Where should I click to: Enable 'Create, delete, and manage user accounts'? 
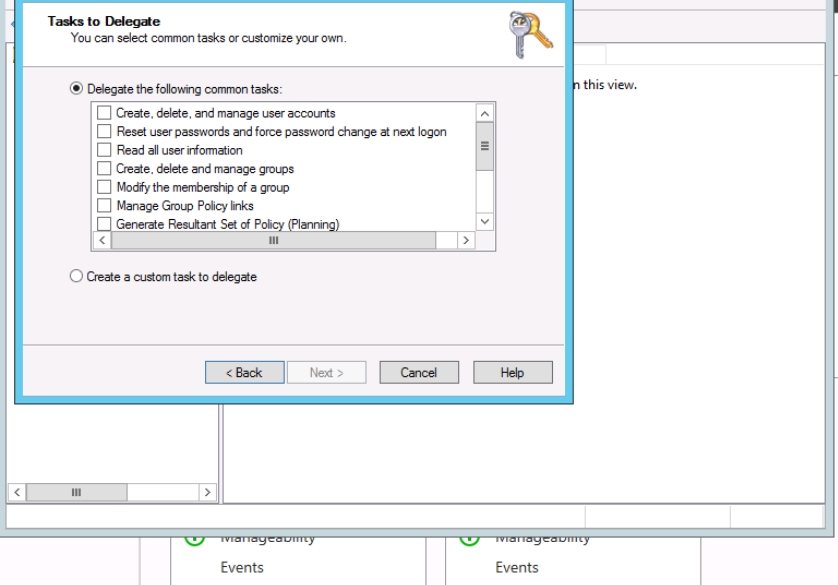click(104, 113)
